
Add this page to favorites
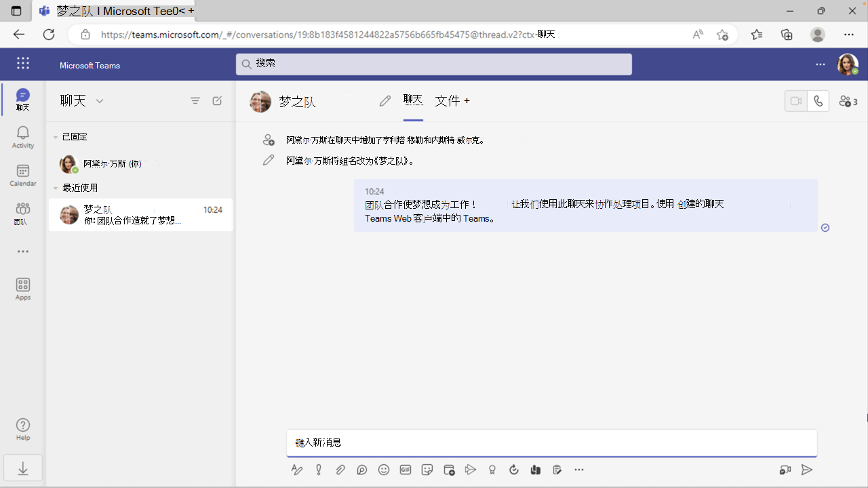722,35
